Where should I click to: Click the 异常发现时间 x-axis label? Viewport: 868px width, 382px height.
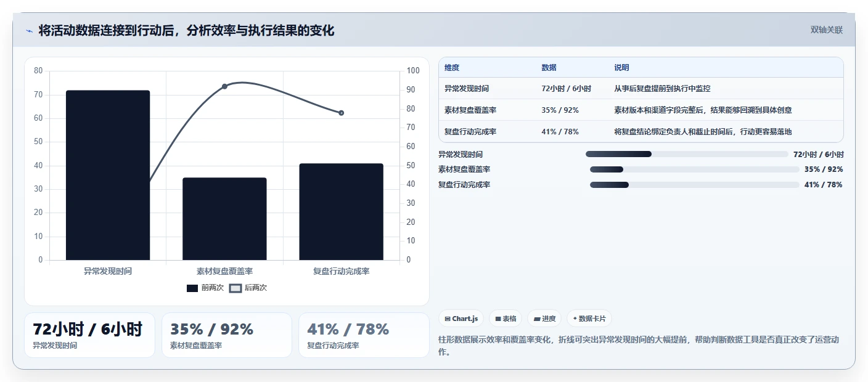[108, 271]
